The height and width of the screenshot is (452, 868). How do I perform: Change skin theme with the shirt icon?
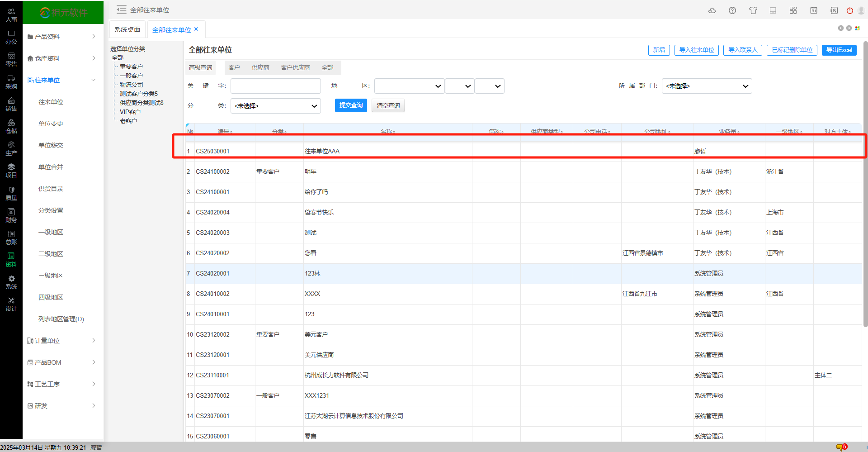[x=753, y=10]
